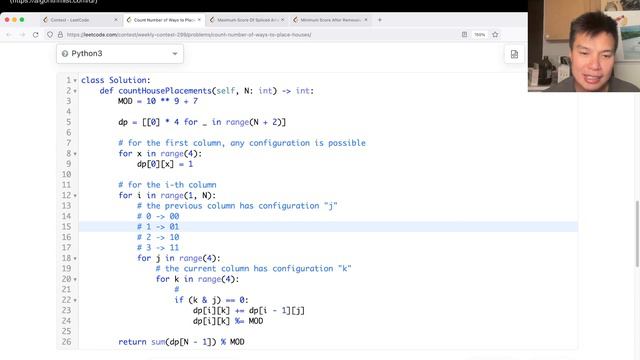640x360 pixels.
Task: Click the browser back arrow
Action: point(9,35)
